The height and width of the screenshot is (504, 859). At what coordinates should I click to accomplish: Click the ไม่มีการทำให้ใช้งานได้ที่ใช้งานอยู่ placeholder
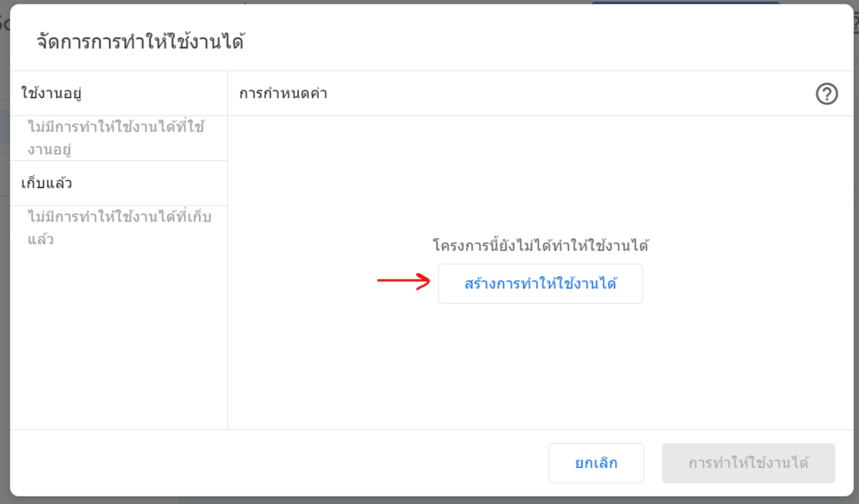click(x=116, y=138)
